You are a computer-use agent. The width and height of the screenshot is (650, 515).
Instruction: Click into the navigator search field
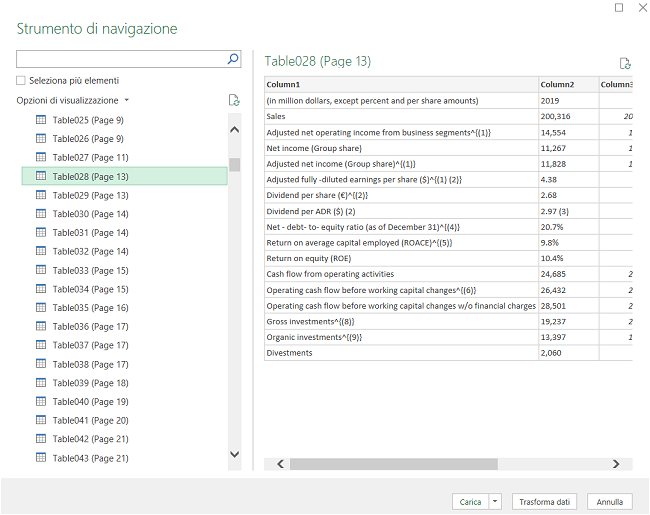[x=120, y=60]
